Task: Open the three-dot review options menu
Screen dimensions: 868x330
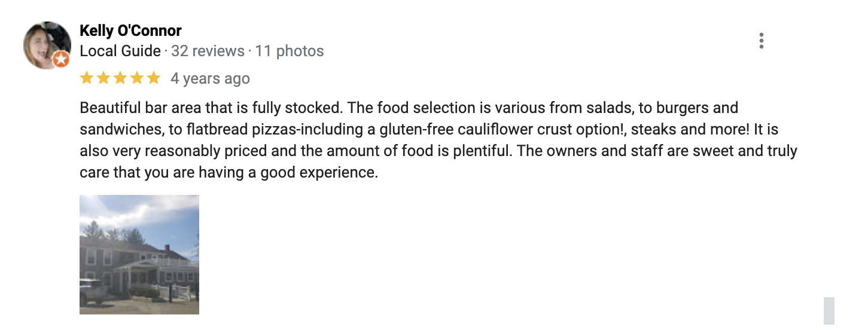Action: click(x=761, y=41)
